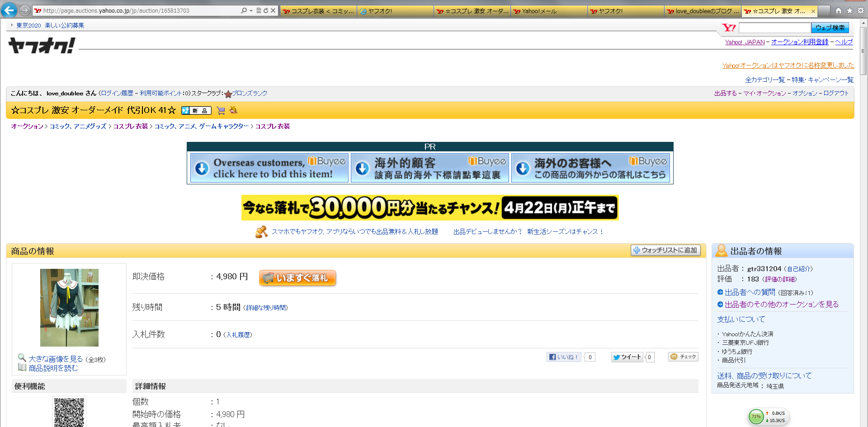
Task: Click オークション利用登録 link
Action: click(x=800, y=42)
